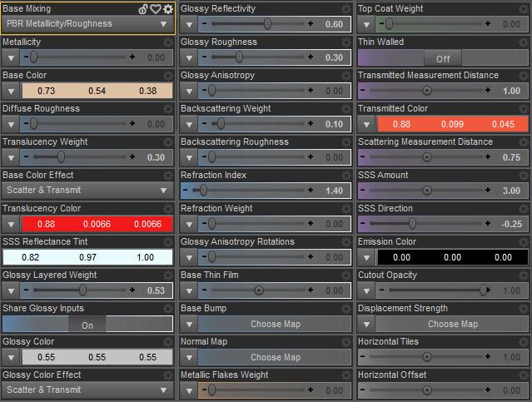The image size is (532, 402).
Task: Open gear settings icon for Base Bump
Action: pos(346,309)
